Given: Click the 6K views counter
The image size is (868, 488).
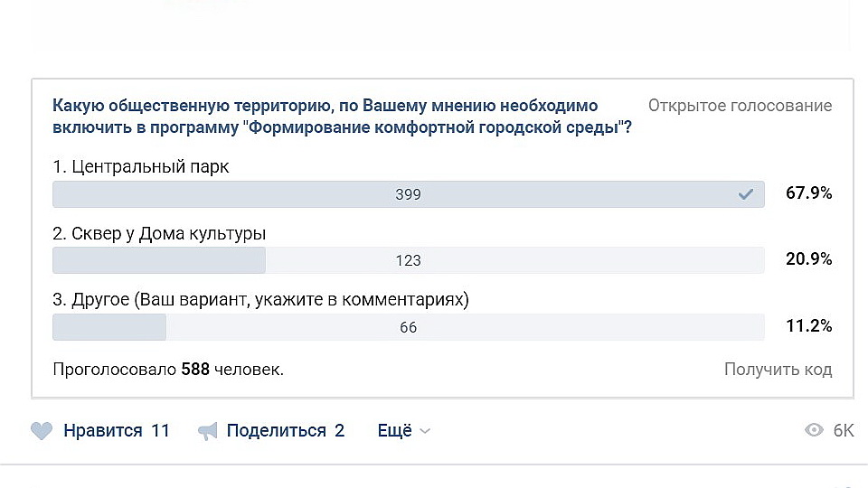Looking at the screenshot, I should pyautogui.click(x=843, y=431).
